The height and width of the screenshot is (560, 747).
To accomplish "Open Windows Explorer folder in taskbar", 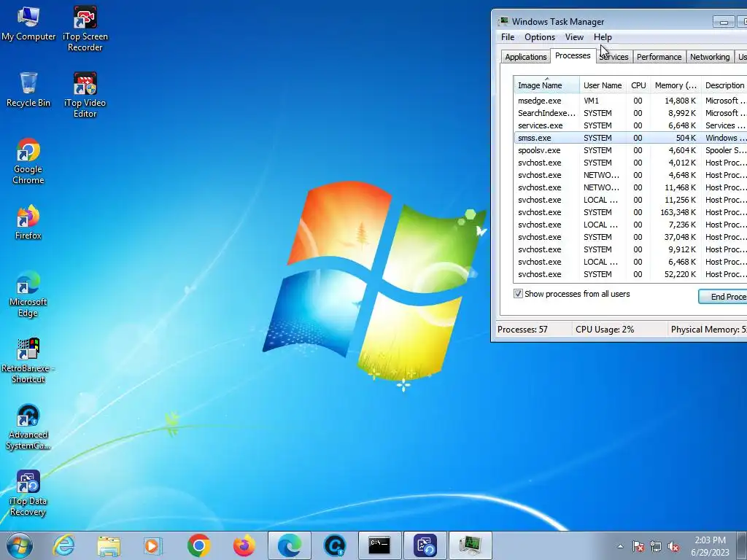I will pyautogui.click(x=109, y=545).
